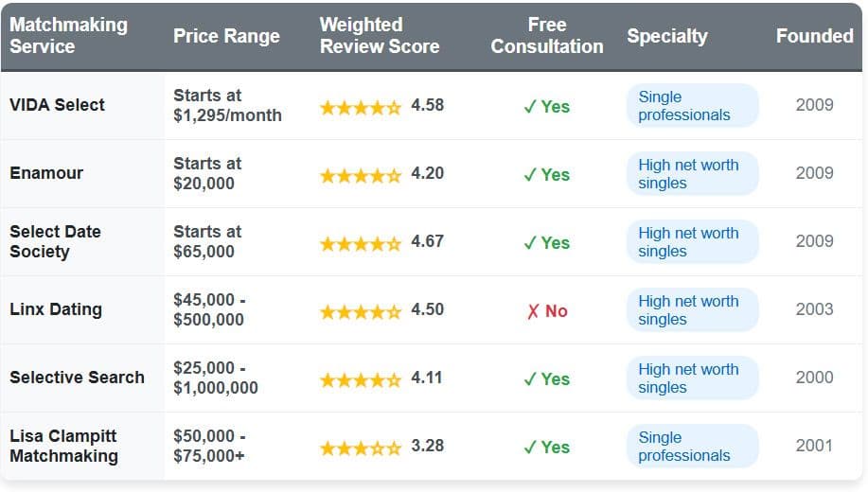Click Linx Dating's star rating
The width and height of the screenshot is (868, 492).
[361, 310]
